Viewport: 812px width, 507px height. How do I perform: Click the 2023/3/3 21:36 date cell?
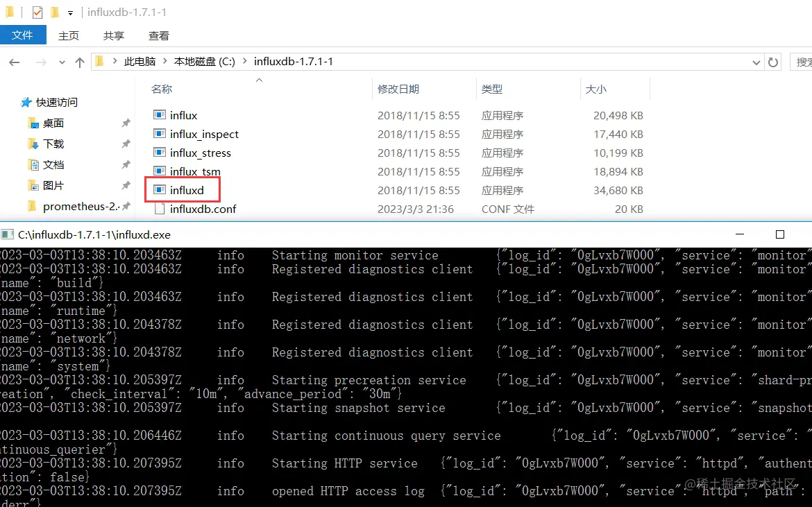415,209
